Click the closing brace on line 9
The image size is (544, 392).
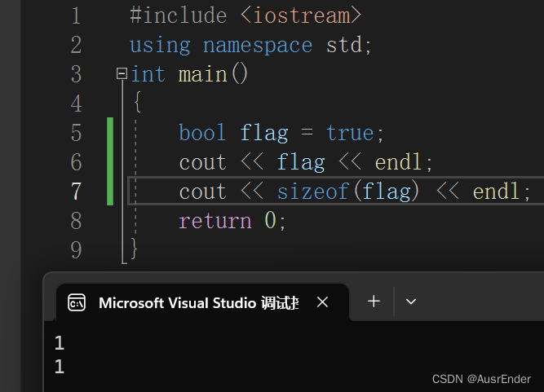coord(134,249)
